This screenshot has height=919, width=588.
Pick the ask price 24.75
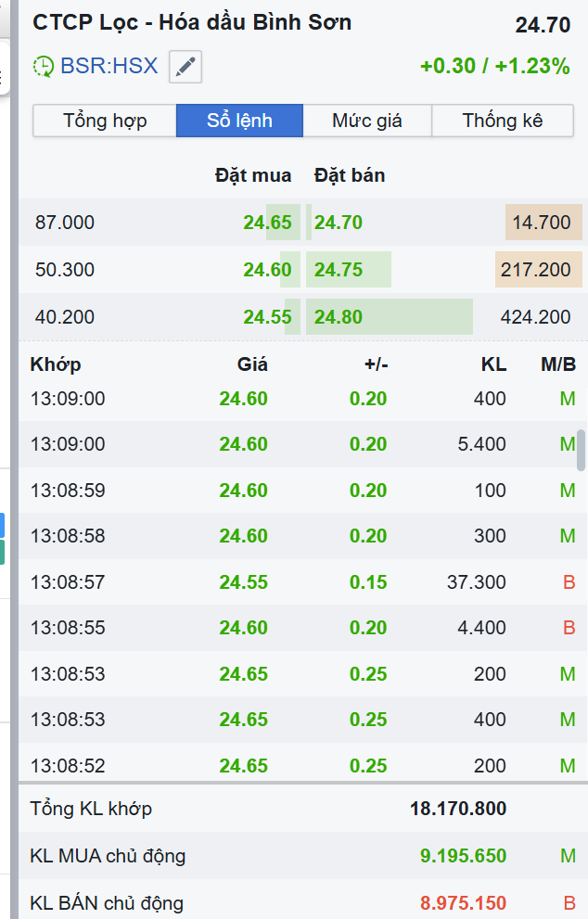coord(339,270)
